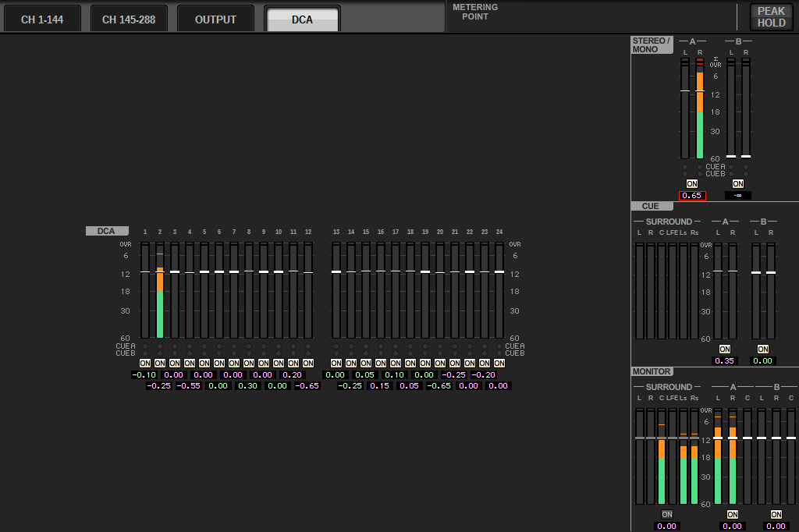
Task: Click the DCA 12 fader level marker
Action: [308, 272]
